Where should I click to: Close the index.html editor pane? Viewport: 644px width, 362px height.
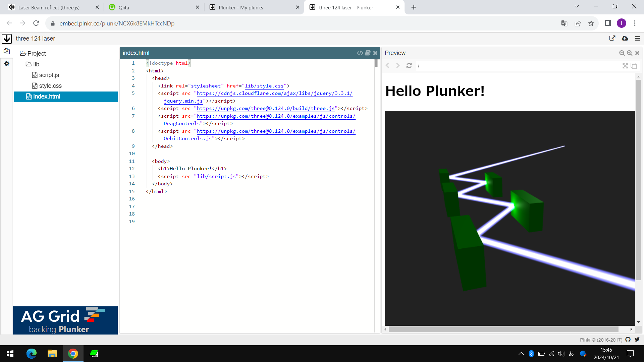coord(375,53)
